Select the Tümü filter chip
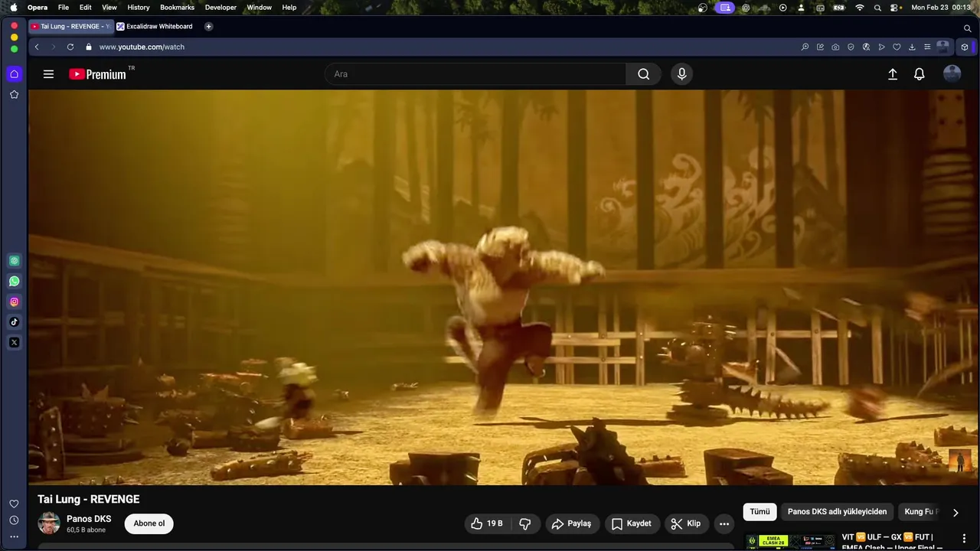This screenshot has height=551, width=980. [759, 512]
